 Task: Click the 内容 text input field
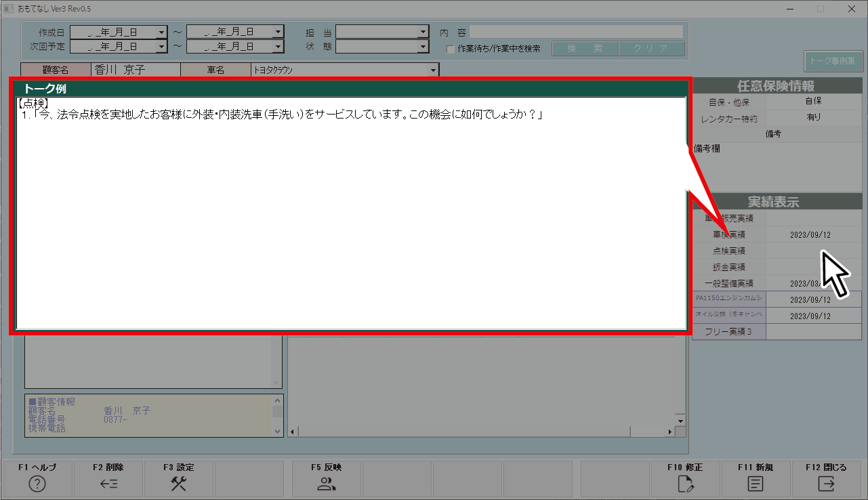[x=577, y=32]
